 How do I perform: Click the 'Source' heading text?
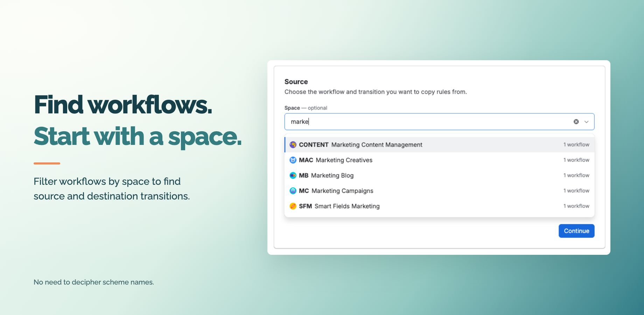point(296,82)
